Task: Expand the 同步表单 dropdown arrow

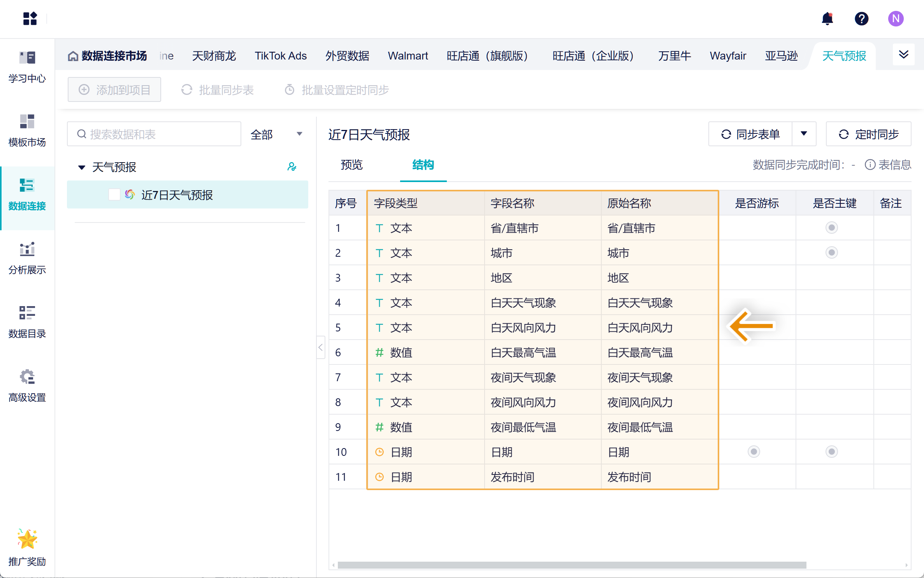Action: coord(804,134)
